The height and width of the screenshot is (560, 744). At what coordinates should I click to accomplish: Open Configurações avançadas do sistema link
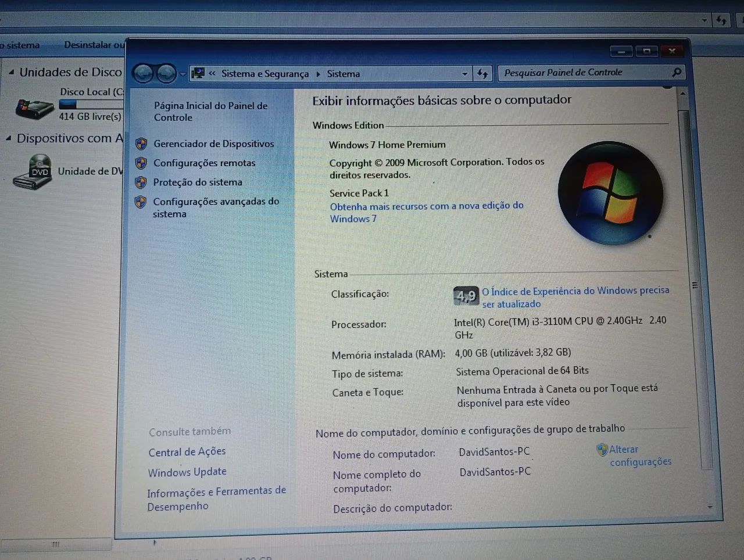[216, 207]
